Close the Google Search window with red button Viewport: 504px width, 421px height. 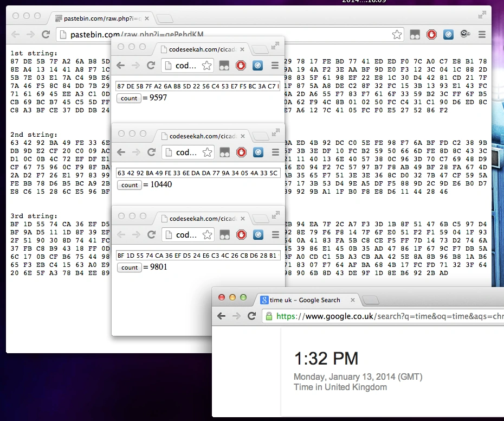(222, 297)
